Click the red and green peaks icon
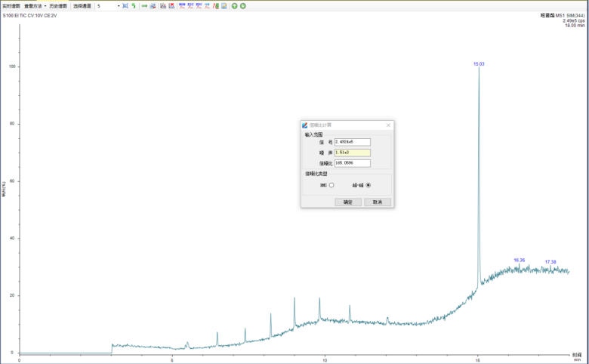The width and height of the screenshot is (589, 364). click(216, 5)
